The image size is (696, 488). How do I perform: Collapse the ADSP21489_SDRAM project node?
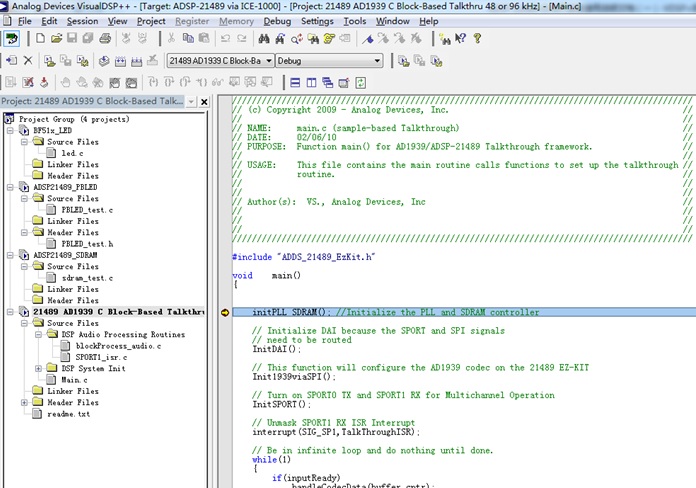pyautogui.click(x=10, y=255)
